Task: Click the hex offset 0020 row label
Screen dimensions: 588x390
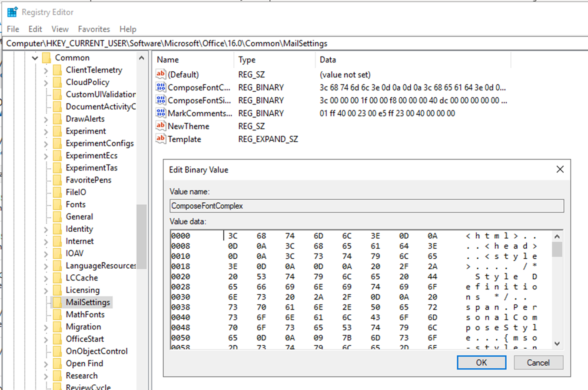Action: coord(180,277)
